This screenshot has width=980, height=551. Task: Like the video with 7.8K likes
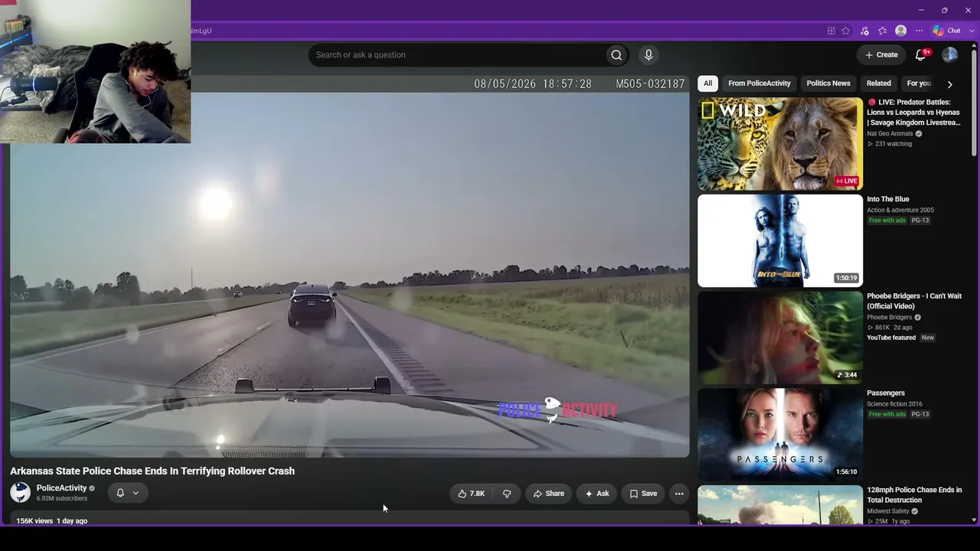pos(472,494)
